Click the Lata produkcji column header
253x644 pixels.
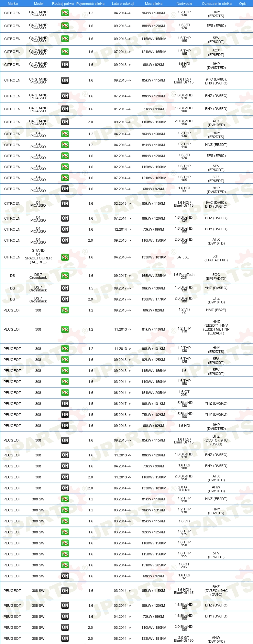coord(123,4)
